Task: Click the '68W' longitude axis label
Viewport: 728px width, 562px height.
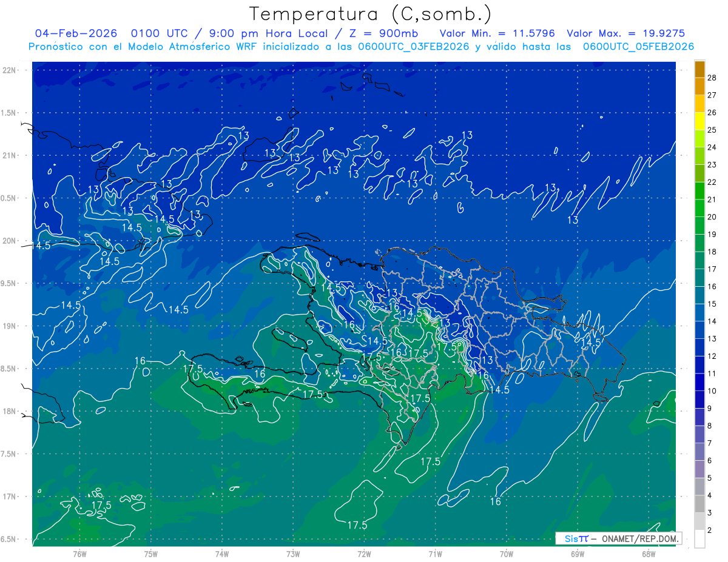Action: click(x=648, y=554)
